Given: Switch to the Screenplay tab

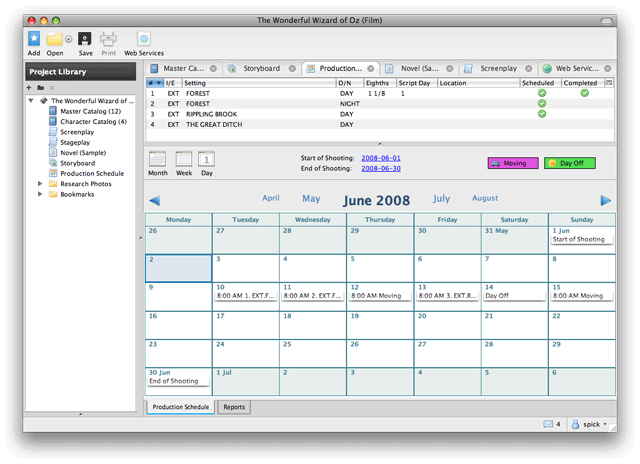Looking at the screenshot, I should click(498, 69).
